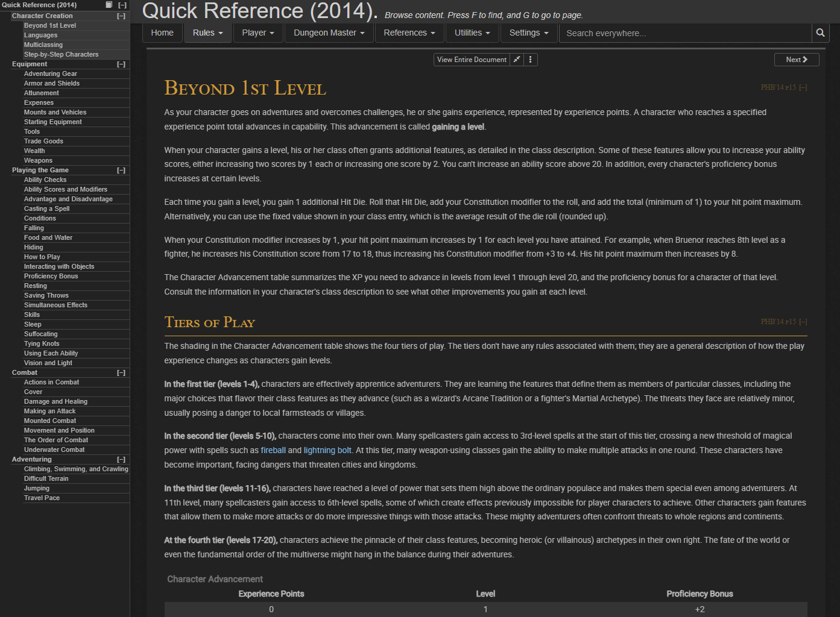Click the book icon beside Quick Reference (2014)
840x617 pixels.
coord(109,5)
